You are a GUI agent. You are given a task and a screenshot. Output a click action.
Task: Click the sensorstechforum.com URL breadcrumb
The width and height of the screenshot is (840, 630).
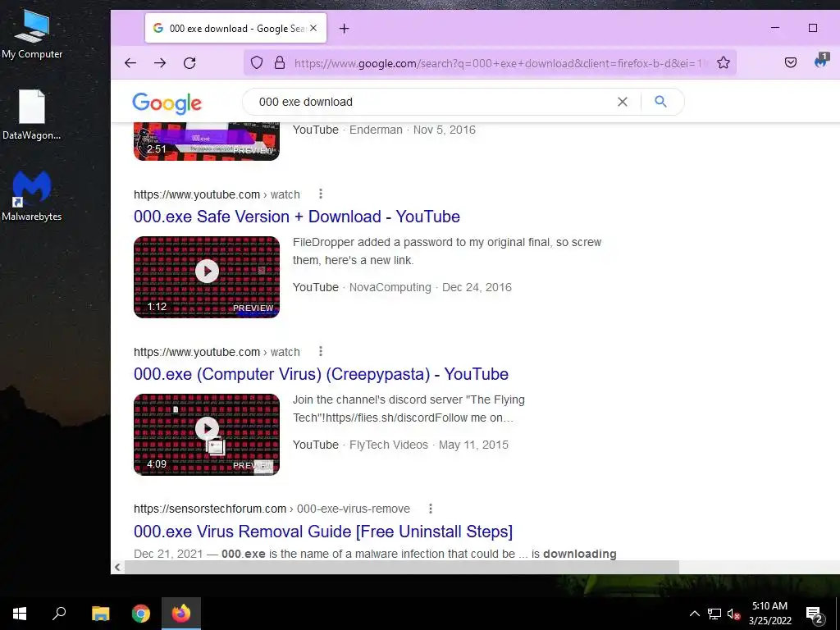coord(272,509)
